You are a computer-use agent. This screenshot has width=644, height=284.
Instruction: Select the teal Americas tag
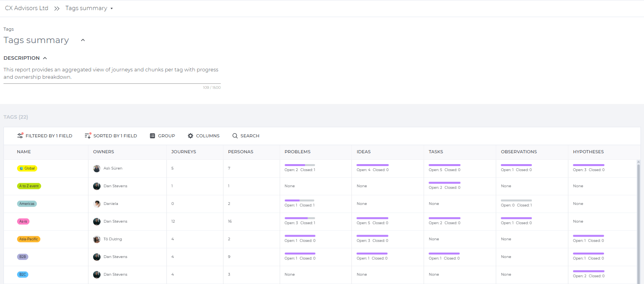(x=27, y=204)
